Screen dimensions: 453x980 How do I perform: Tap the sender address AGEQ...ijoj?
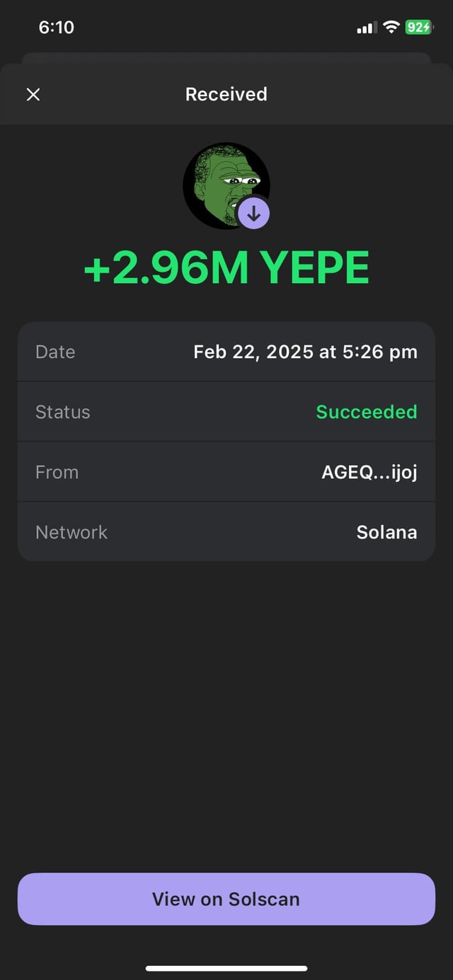[369, 472]
